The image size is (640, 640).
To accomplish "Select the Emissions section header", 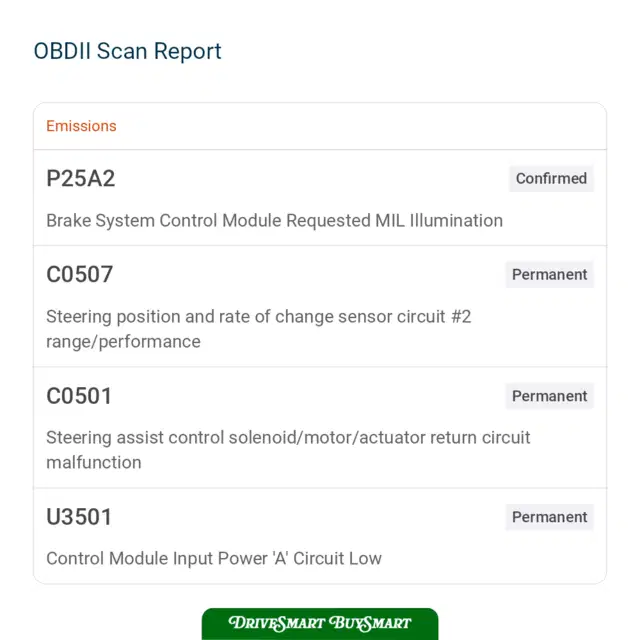I will [81, 126].
